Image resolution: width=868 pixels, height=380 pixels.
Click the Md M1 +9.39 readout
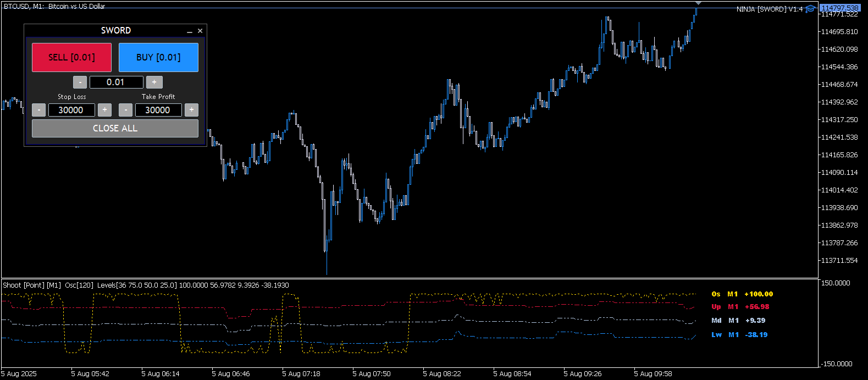point(738,321)
